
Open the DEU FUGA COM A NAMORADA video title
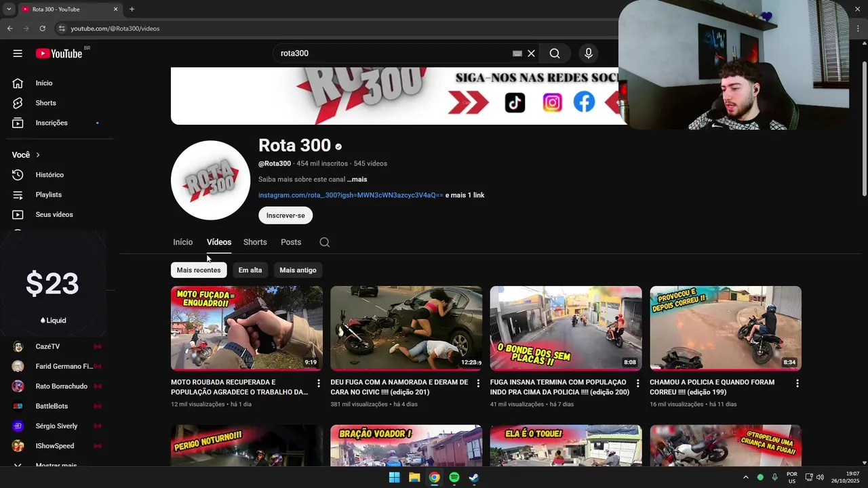click(399, 387)
